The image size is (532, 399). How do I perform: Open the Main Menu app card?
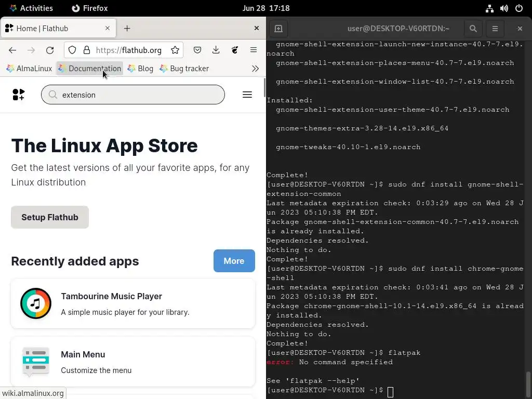tap(133, 362)
